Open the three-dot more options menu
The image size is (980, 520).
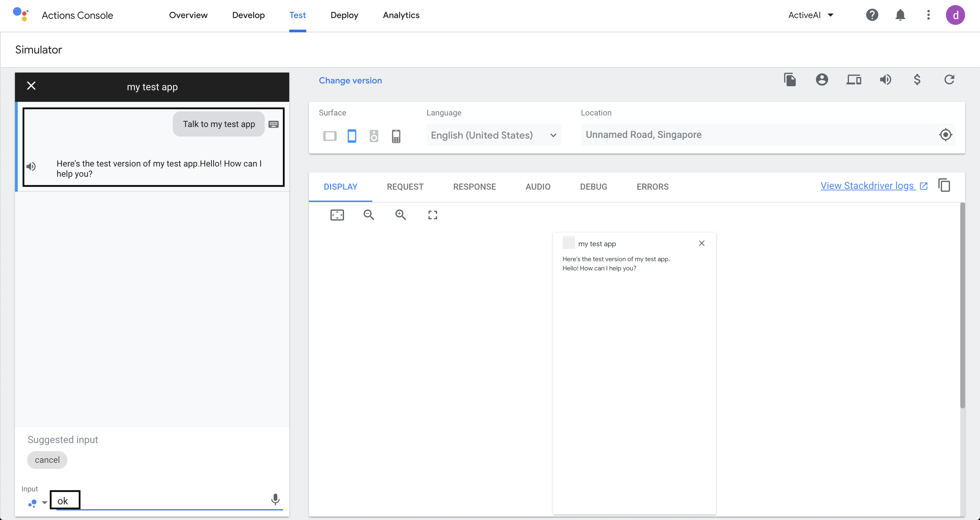[928, 15]
